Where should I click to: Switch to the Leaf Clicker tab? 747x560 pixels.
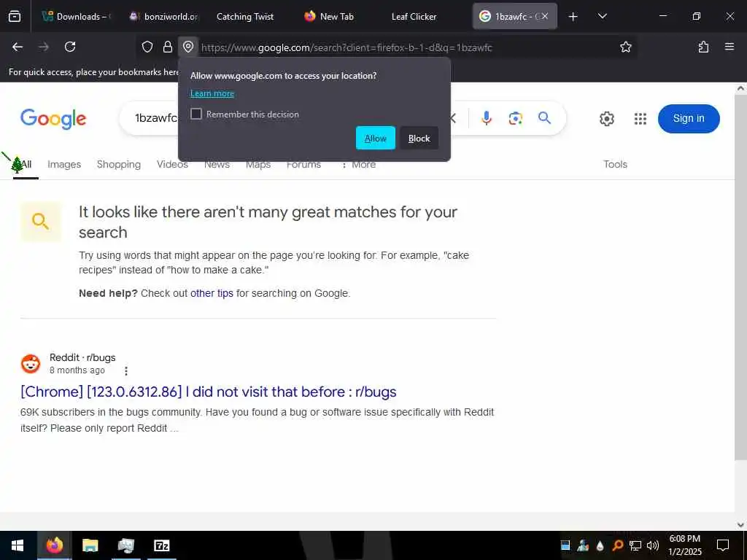[414, 17]
